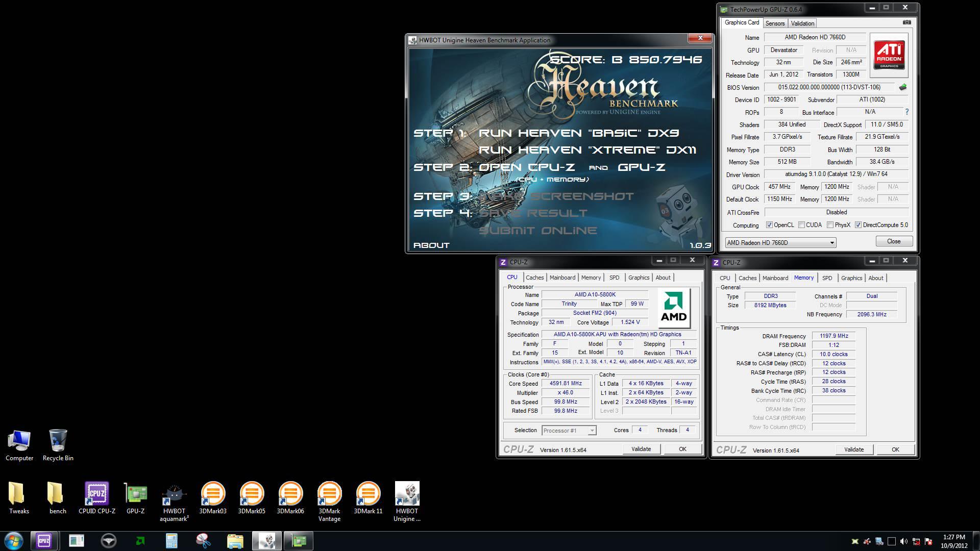Viewport: 980px width, 551px height.
Task: Click the steering wheel icon in the taskbar
Action: tap(108, 541)
